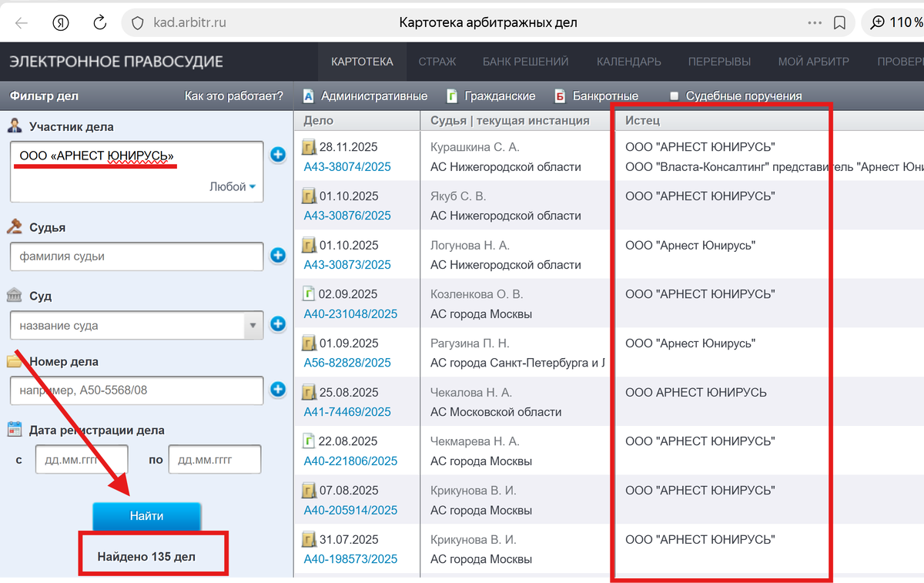924x583 pixels.
Task: Open case link A40-231048/2025
Action: pos(350,313)
